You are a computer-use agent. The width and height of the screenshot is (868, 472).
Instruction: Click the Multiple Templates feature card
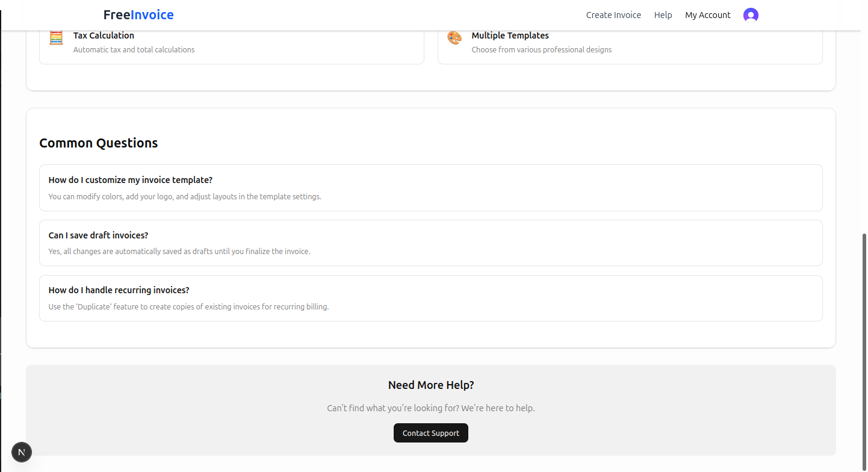click(x=630, y=42)
